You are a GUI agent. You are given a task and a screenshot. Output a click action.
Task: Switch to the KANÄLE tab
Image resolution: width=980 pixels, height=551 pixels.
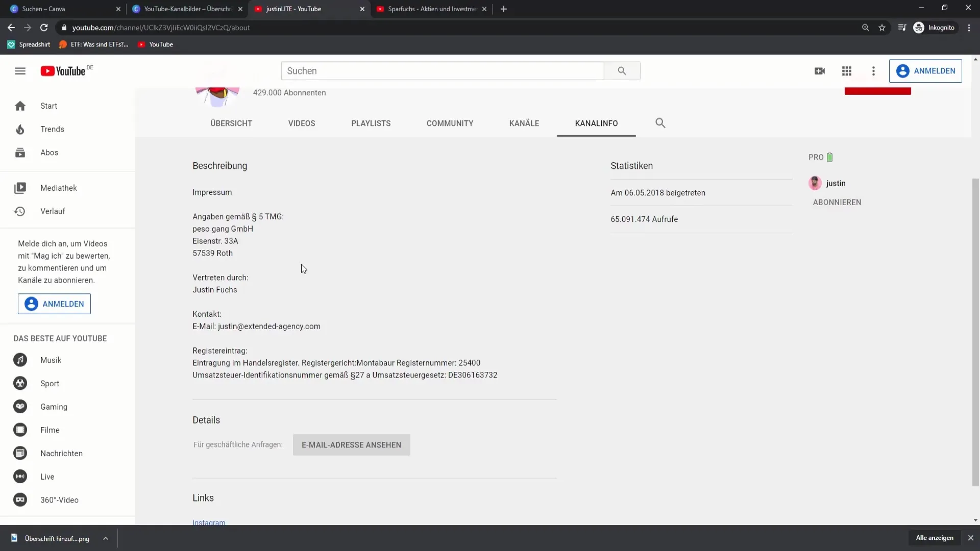[x=524, y=123]
